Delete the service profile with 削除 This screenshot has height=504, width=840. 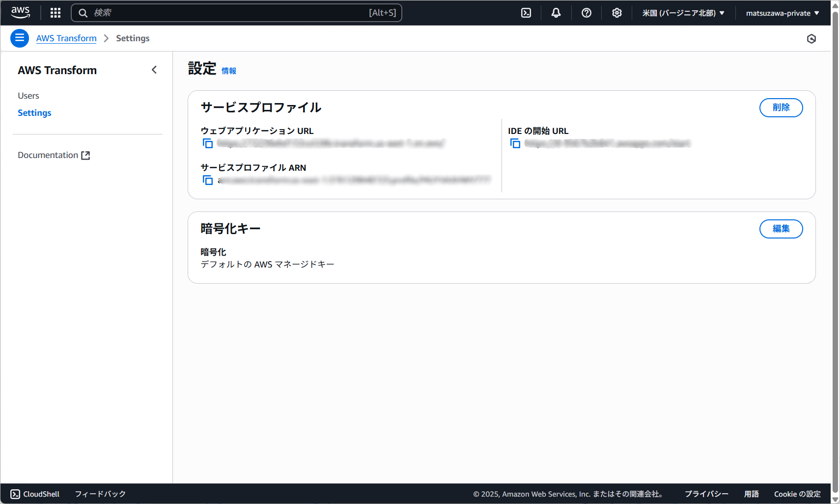(781, 107)
